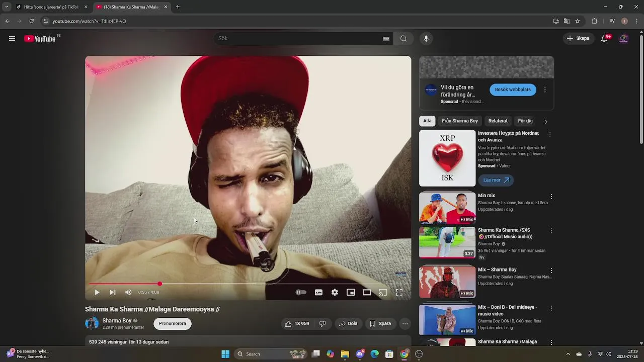Subscribe with the Prenumerera button
The width and height of the screenshot is (644, 362).
coord(173,324)
